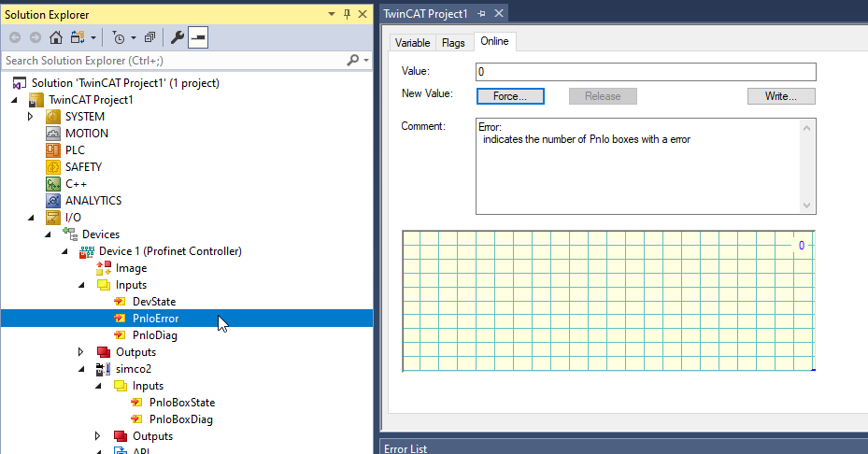Expand the Outputs node under Device 1

[81, 352]
